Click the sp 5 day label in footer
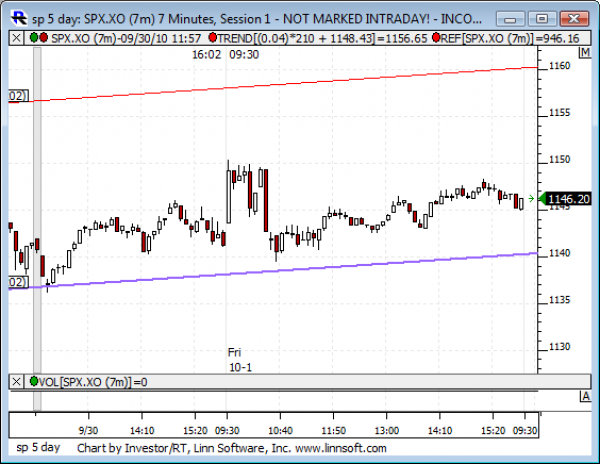Image resolution: width=600 pixels, height=464 pixels. click(x=38, y=447)
